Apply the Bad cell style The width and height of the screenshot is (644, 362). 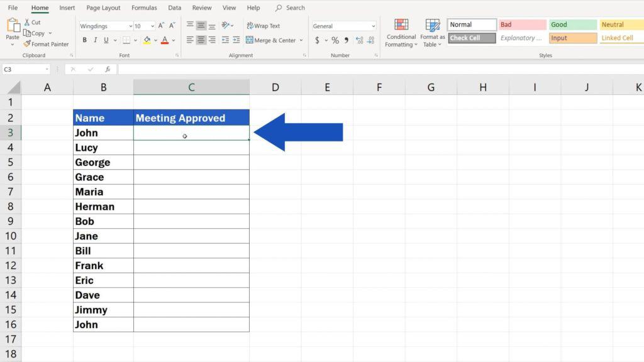pos(523,25)
